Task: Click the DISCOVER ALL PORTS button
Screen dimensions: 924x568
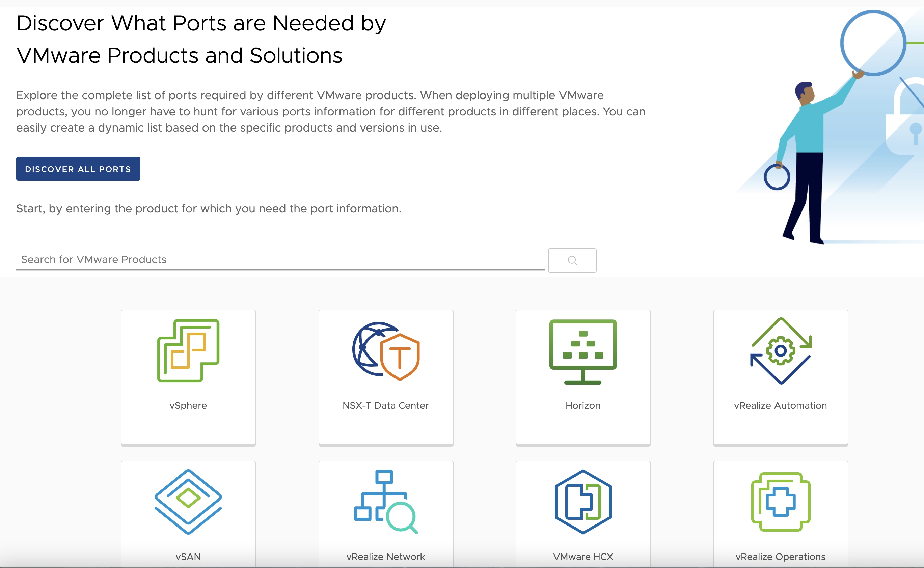Action: pyautogui.click(x=78, y=169)
